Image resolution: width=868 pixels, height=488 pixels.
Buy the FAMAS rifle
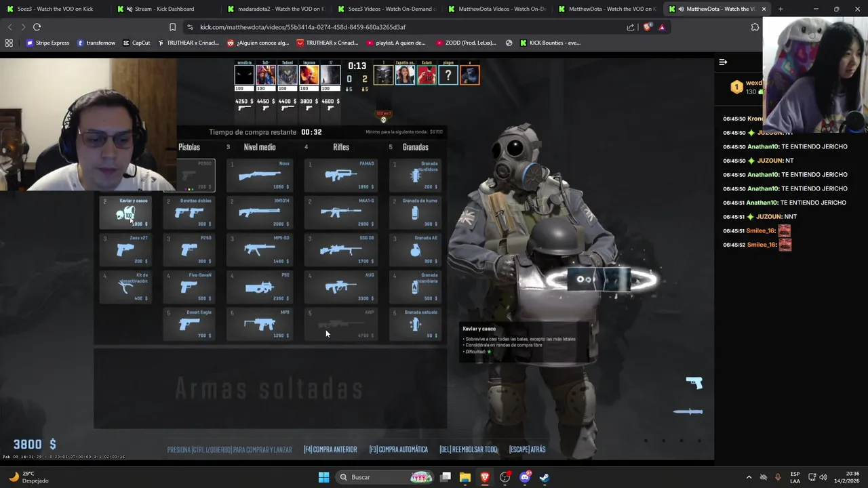(x=341, y=176)
